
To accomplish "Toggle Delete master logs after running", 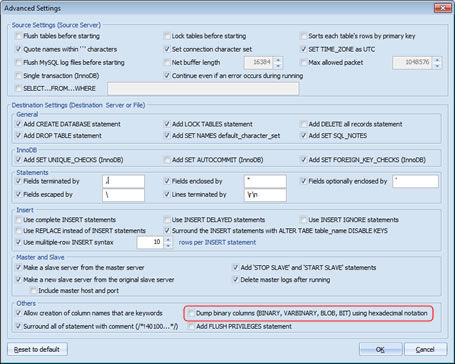I will pyautogui.click(x=235, y=280).
